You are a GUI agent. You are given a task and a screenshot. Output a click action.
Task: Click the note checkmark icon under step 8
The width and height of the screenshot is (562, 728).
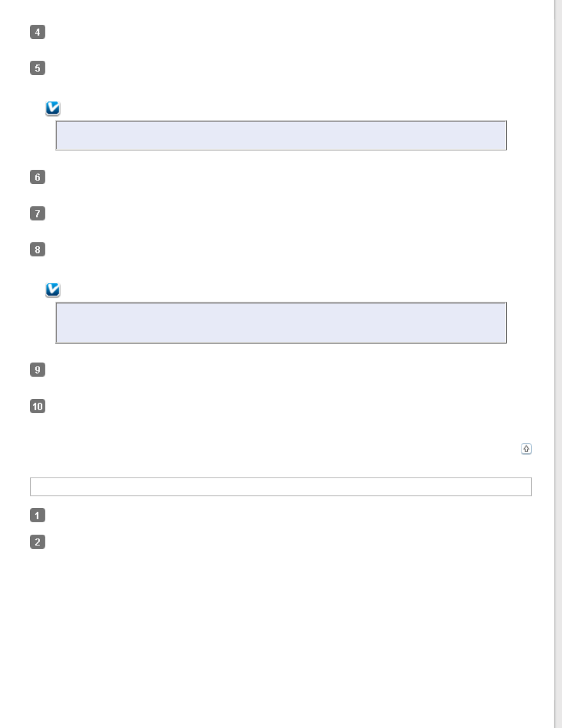[x=53, y=290]
